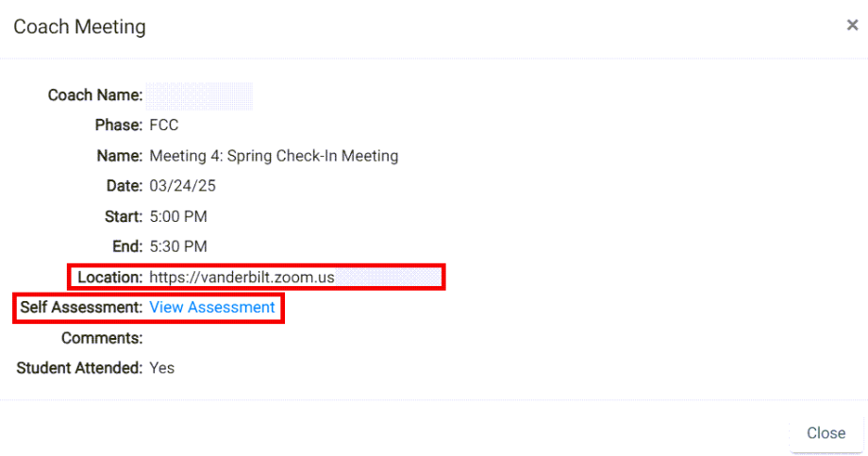Click the 03/24/25 date value
This screenshot has width=868, height=456.
click(x=183, y=186)
